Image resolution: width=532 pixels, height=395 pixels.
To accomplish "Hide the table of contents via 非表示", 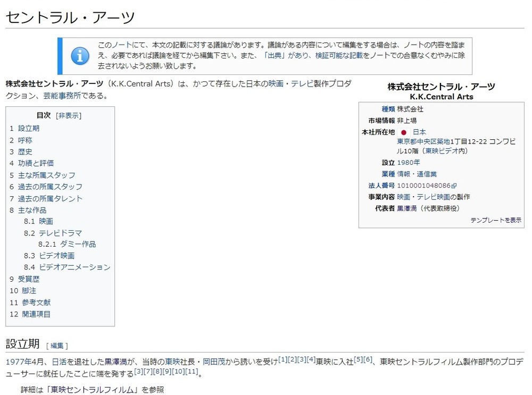I will [69, 116].
